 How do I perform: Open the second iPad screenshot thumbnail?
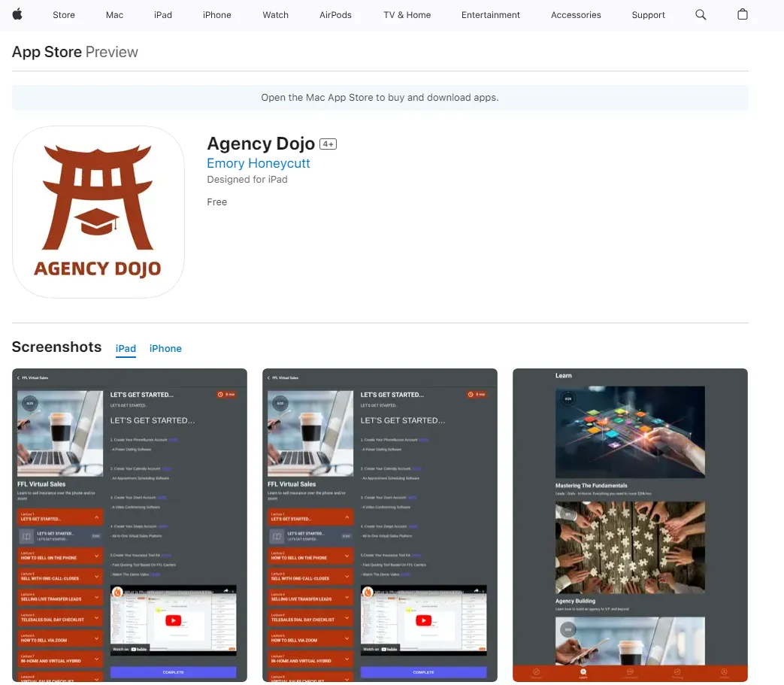tap(380, 525)
